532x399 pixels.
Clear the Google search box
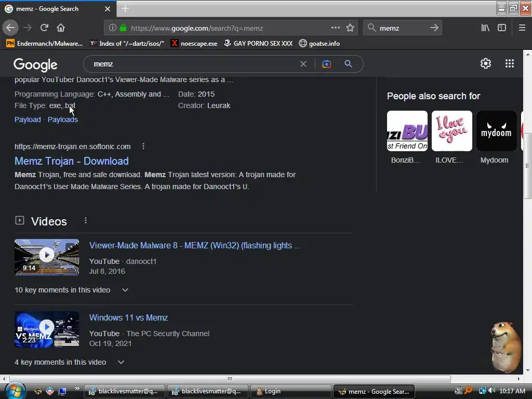[x=303, y=64]
